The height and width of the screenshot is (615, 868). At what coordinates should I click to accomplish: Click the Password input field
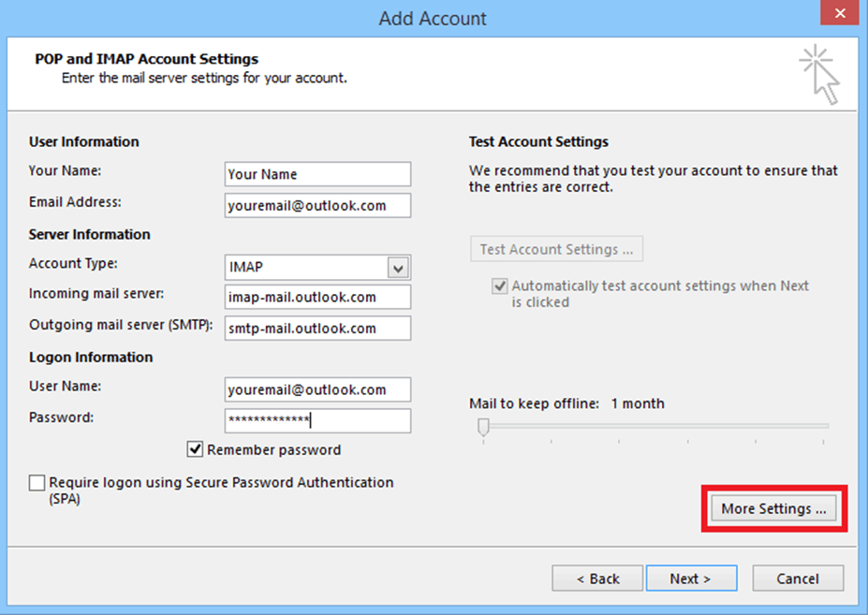(317, 420)
